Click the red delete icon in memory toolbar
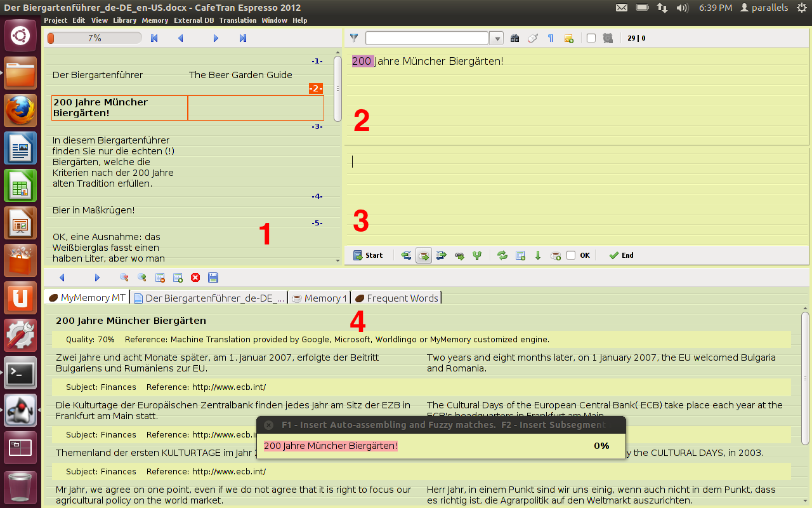The height and width of the screenshot is (508, 812). tap(195, 277)
